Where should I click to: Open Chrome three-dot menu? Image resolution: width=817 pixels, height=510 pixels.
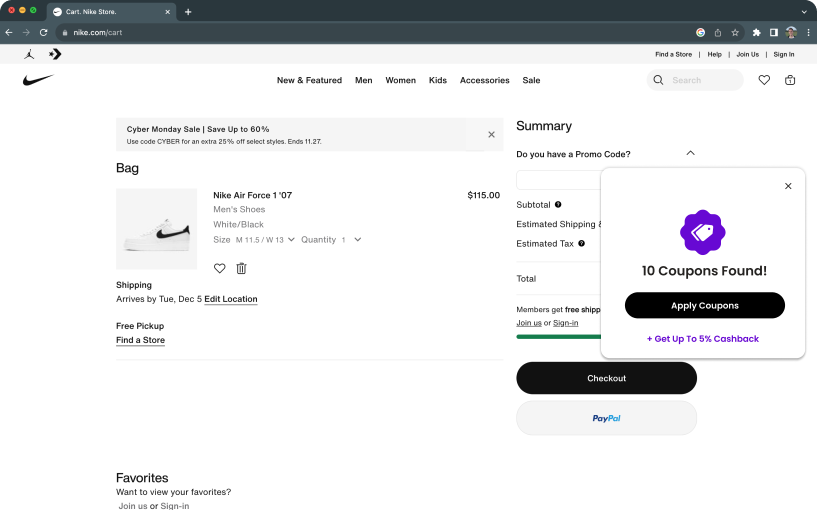[x=808, y=32]
